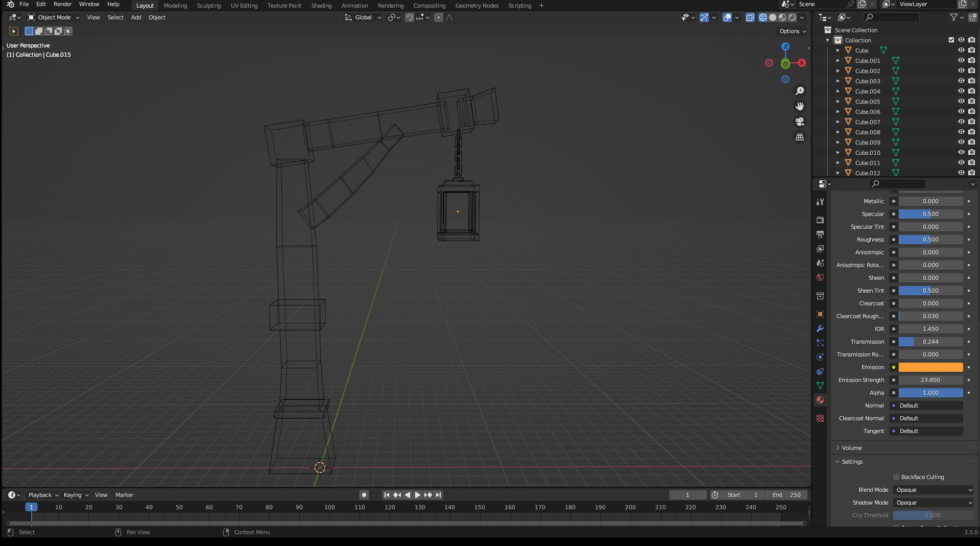Open the Texture properties checker tab
The width and height of the screenshot is (980, 546).
point(820,418)
